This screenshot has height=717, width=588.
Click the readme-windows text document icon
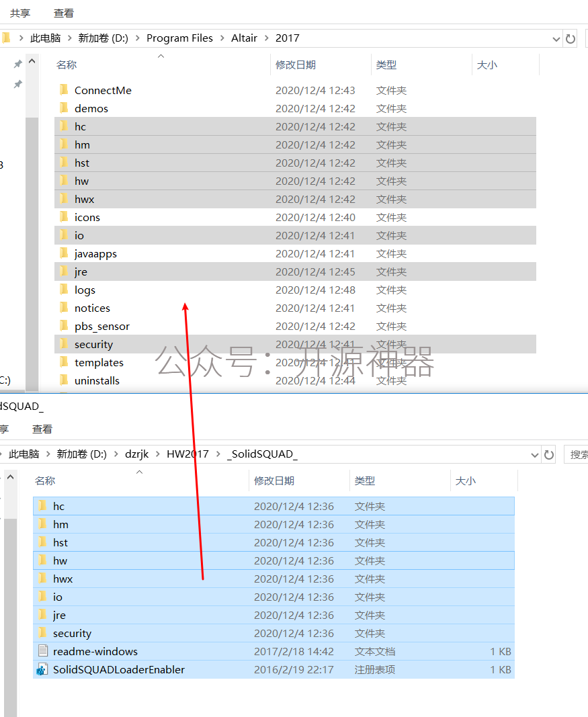click(42, 650)
